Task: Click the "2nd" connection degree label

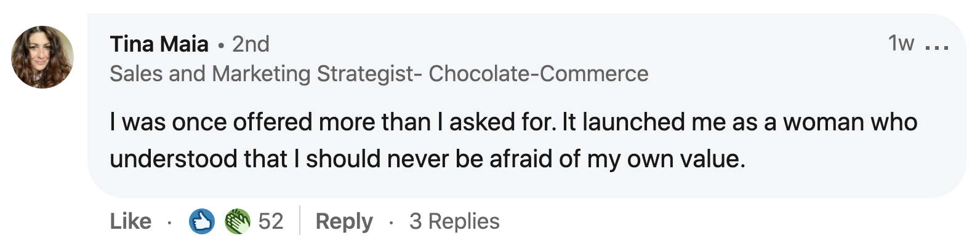Action: click(x=251, y=44)
